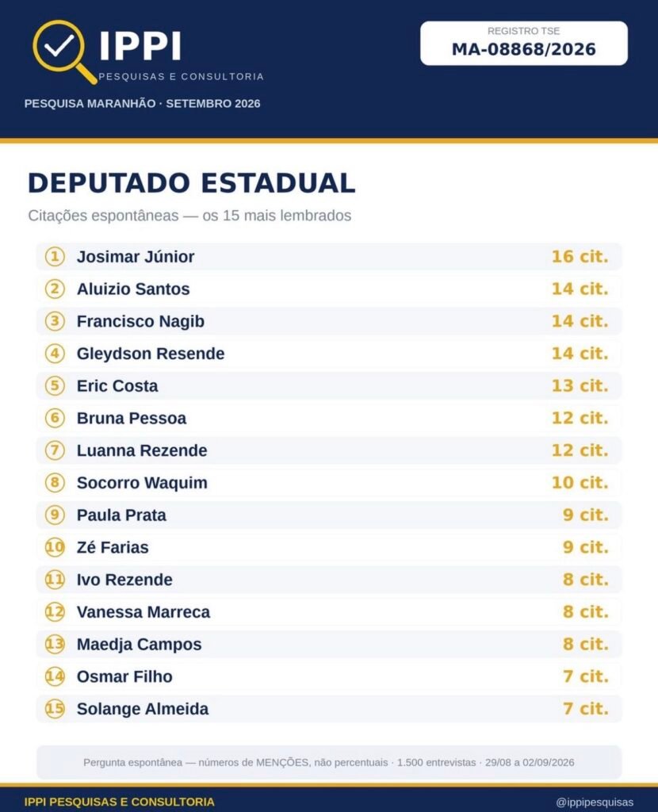Click Paula Prata's 9 cit. count
Screen dimensions: 658x812
(586, 515)
